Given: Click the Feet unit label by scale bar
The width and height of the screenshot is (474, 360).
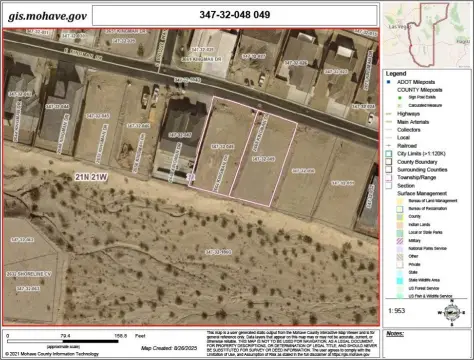Looking at the screenshot, I should point(140,336).
